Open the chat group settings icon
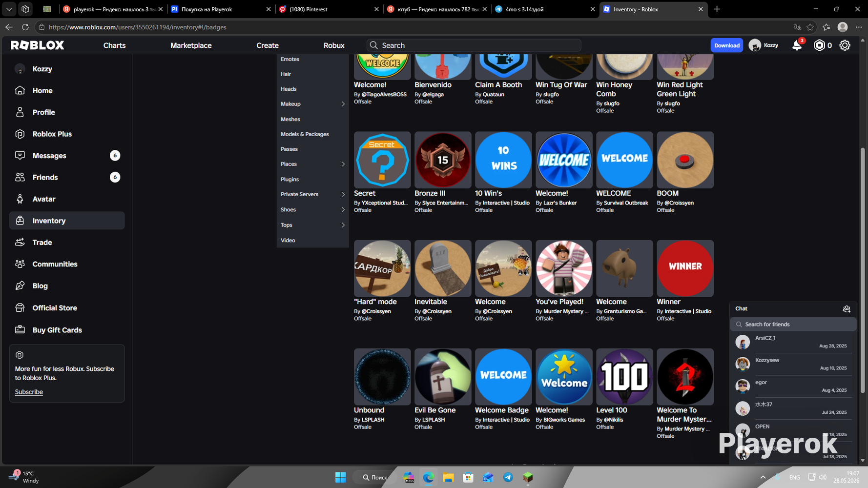Image resolution: width=868 pixels, height=488 pixels. click(847, 309)
